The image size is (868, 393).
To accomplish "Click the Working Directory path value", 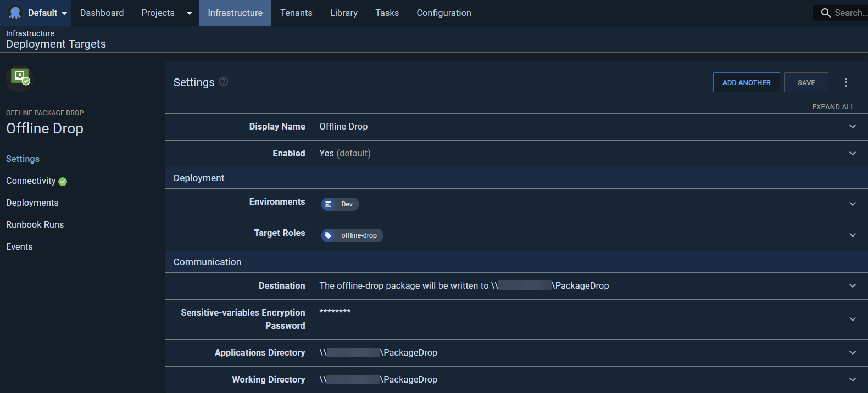I will [x=379, y=379].
